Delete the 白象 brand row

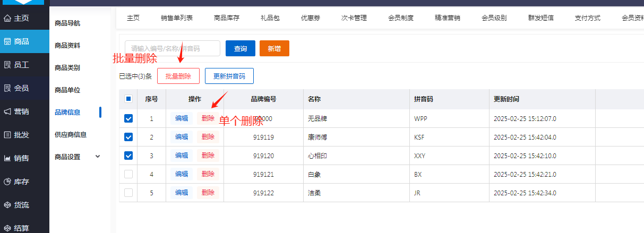point(208,174)
